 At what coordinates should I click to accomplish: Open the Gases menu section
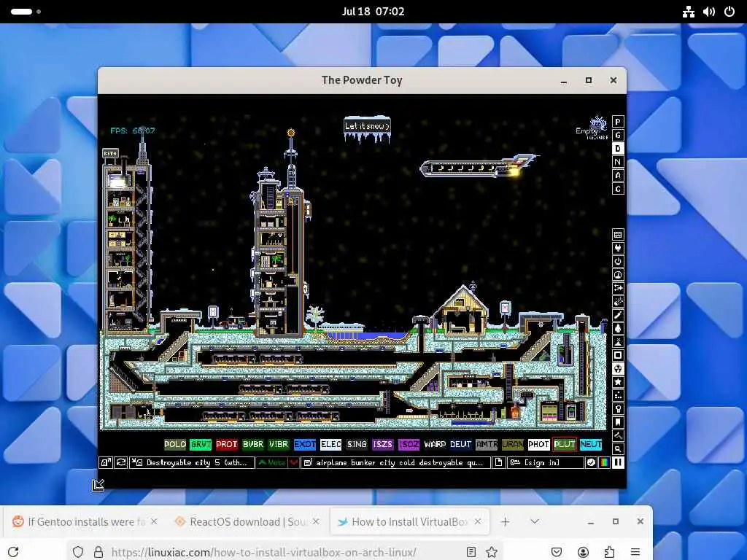[618, 315]
